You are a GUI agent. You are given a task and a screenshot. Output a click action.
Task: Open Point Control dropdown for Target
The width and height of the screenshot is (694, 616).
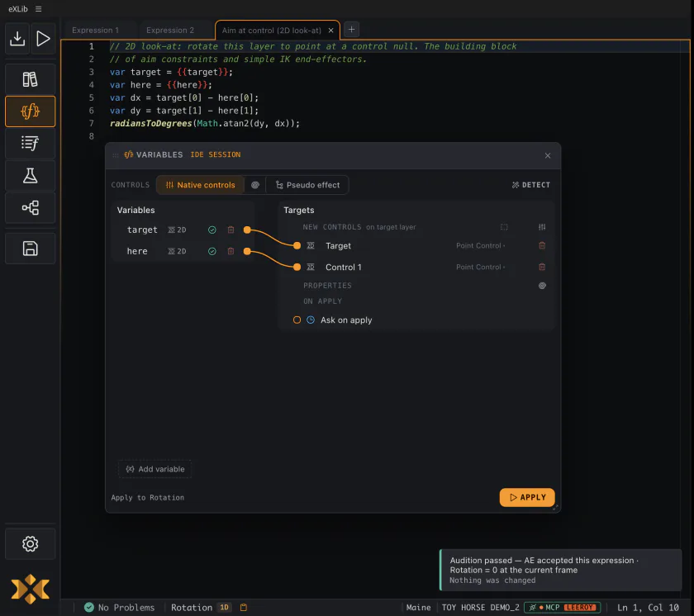(x=481, y=245)
